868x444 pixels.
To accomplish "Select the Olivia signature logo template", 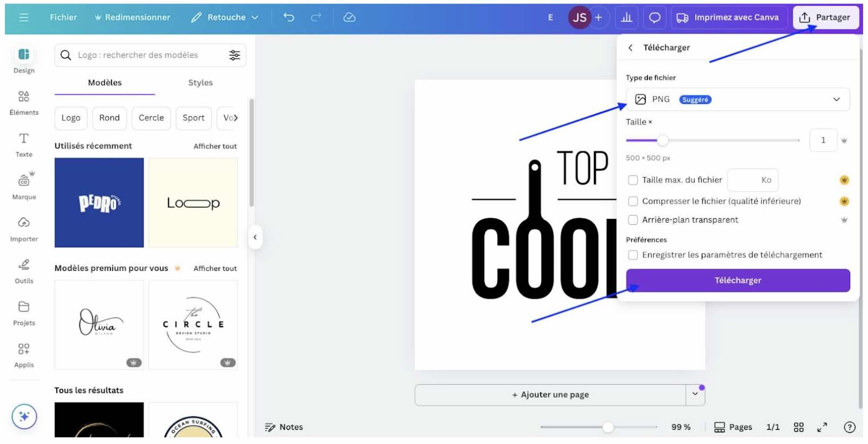I will pos(99,325).
